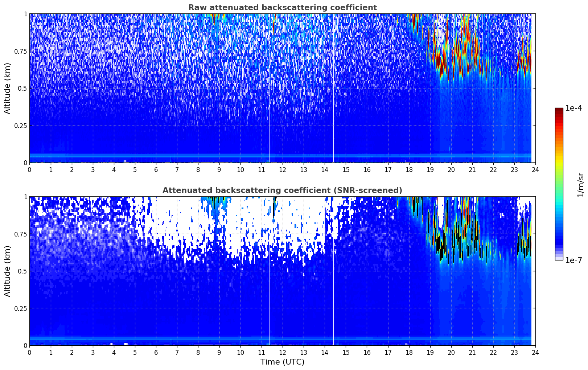
Task: Click the 0.75 altitude tick on the top plot
Action: 21,51
